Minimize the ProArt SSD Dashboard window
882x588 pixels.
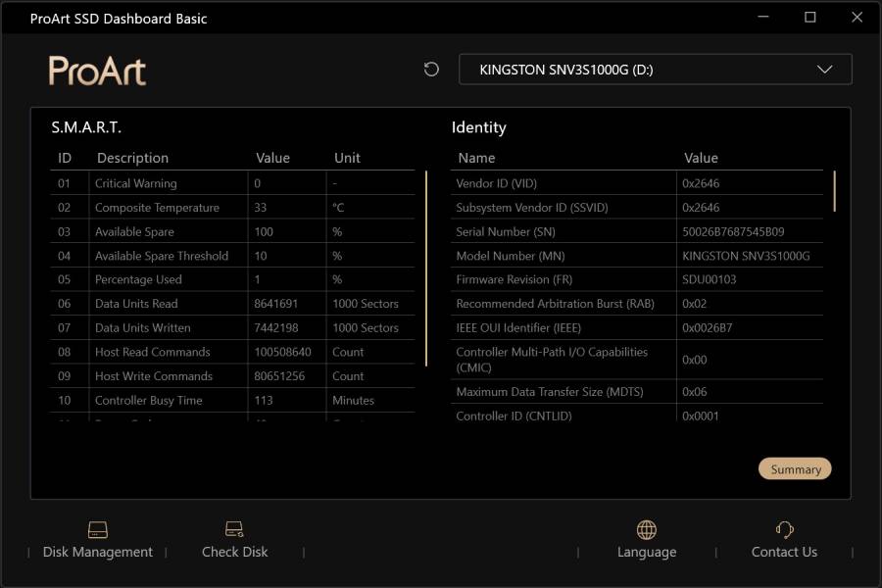click(x=763, y=17)
